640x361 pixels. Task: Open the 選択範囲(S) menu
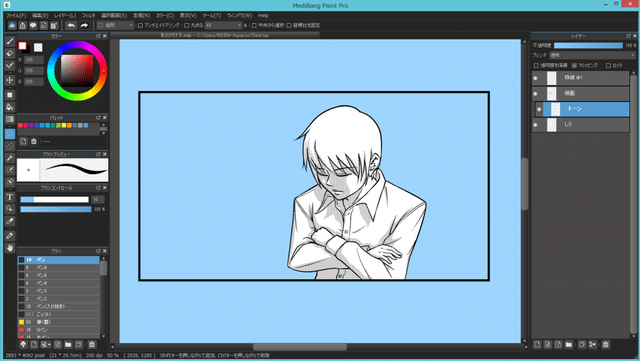(x=114, y=16)
